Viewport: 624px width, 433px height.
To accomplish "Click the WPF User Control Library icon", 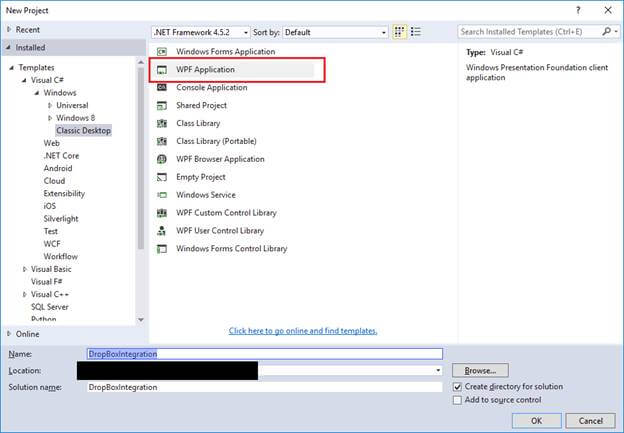I will (162, 231).
